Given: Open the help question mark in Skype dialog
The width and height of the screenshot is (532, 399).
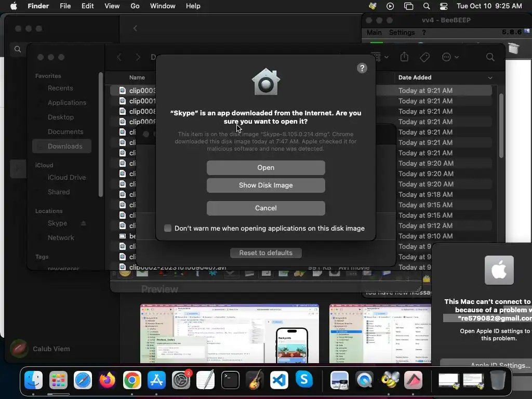Looking at the screenshot, I should click(x=362, y=68).
